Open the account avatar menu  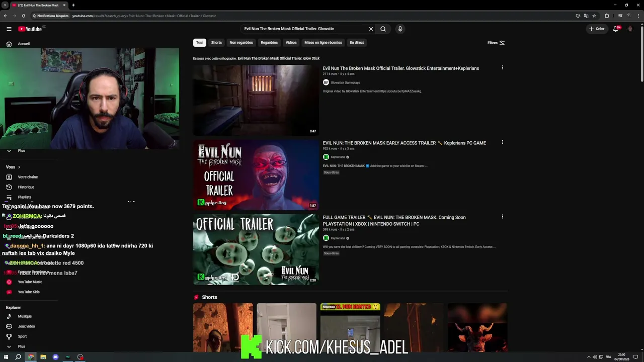pos(630,29)
